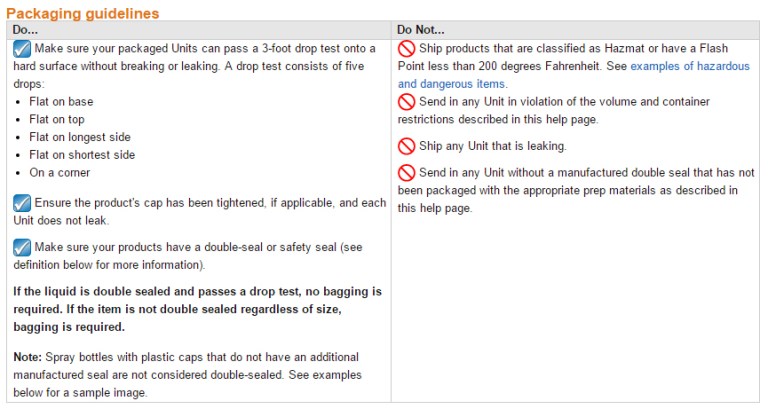The image size is (768, 409).
Task: Click the Ship any Unit that is leaking text
Action: [493, 146]
